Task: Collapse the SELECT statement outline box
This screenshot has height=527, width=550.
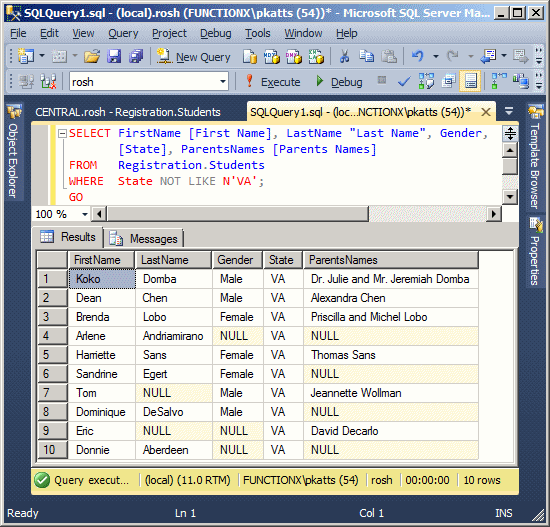Action: click(x=62, y=133)
